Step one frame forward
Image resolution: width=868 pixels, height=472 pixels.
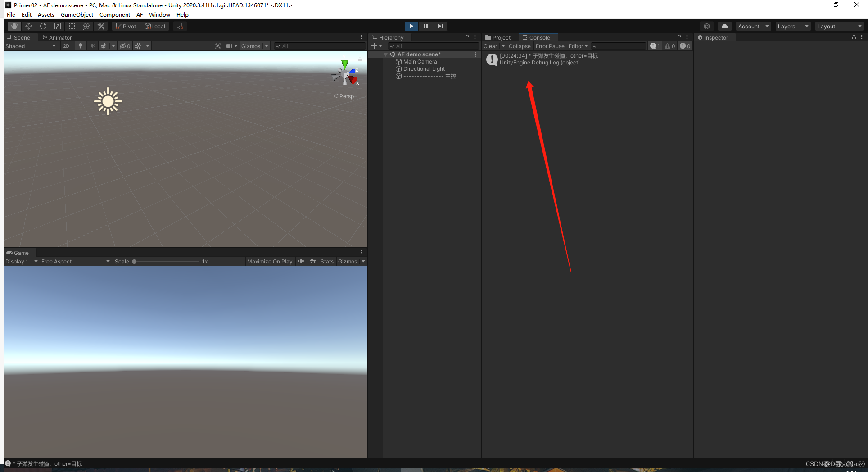[x=440, y=26]
